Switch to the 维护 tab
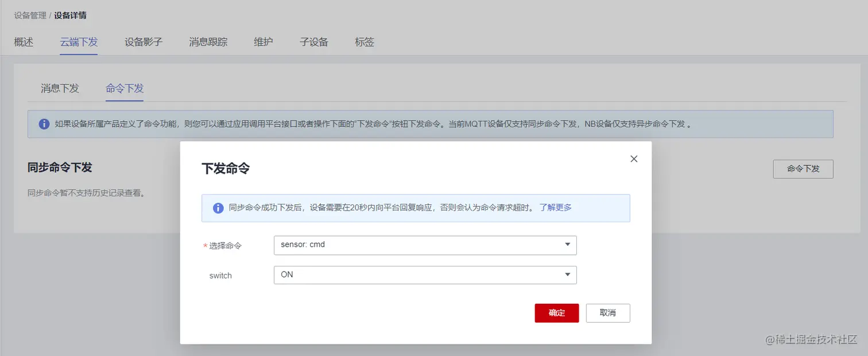 point(263,42)
